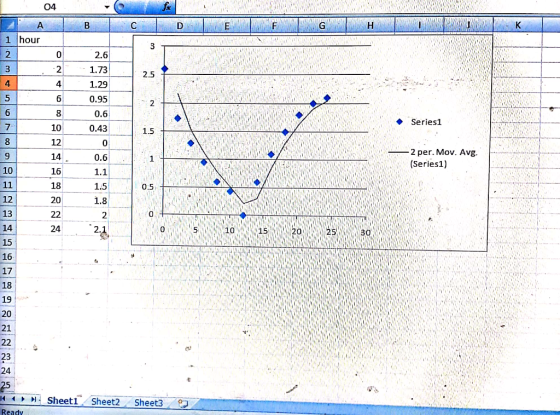
Task: Select column A by its header
Action: tap(40, 25)
